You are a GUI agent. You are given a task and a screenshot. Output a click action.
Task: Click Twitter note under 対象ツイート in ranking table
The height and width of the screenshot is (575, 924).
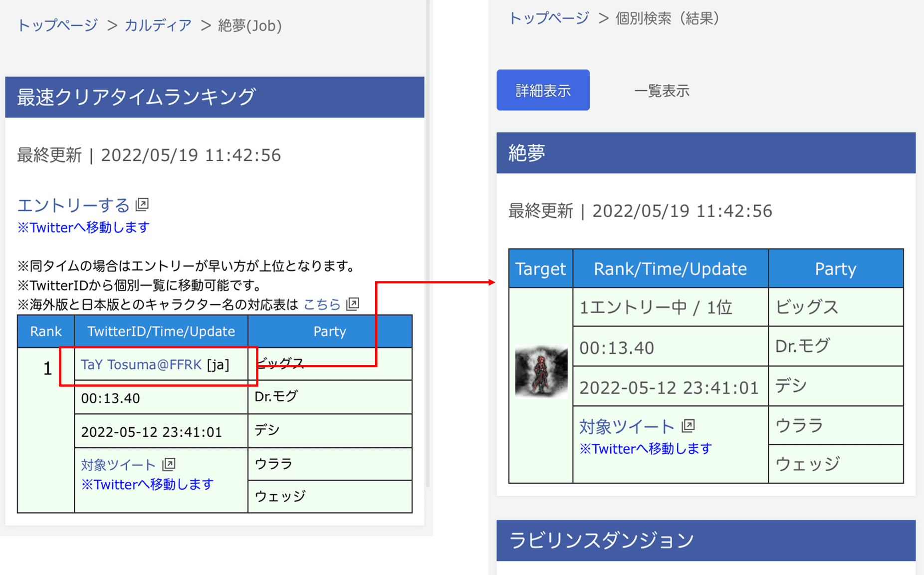tap(147, 484)
